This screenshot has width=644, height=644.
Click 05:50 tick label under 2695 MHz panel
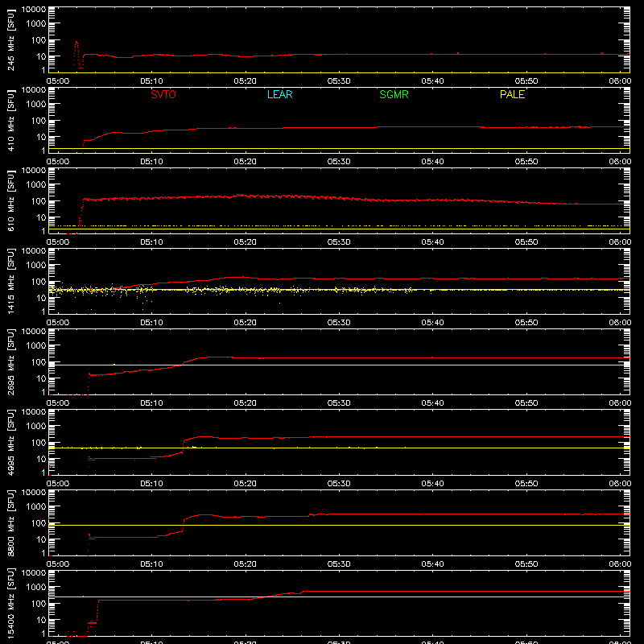pyautogui.click(x=526, y=403)
